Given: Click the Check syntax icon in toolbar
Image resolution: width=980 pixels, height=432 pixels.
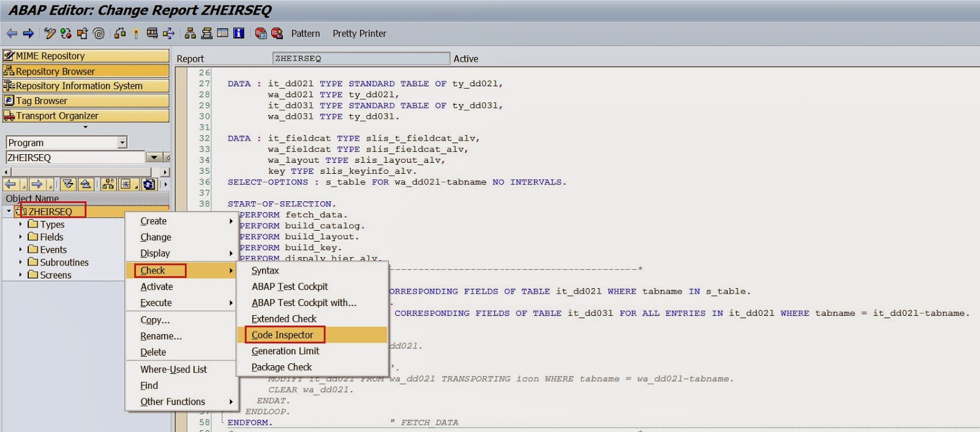Looking at the screenshot, I should pyautogui.click(x=120, y=34).
